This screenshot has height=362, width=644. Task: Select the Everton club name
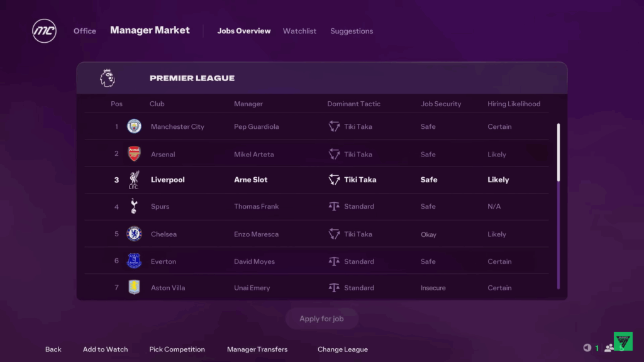pos(163,261)
